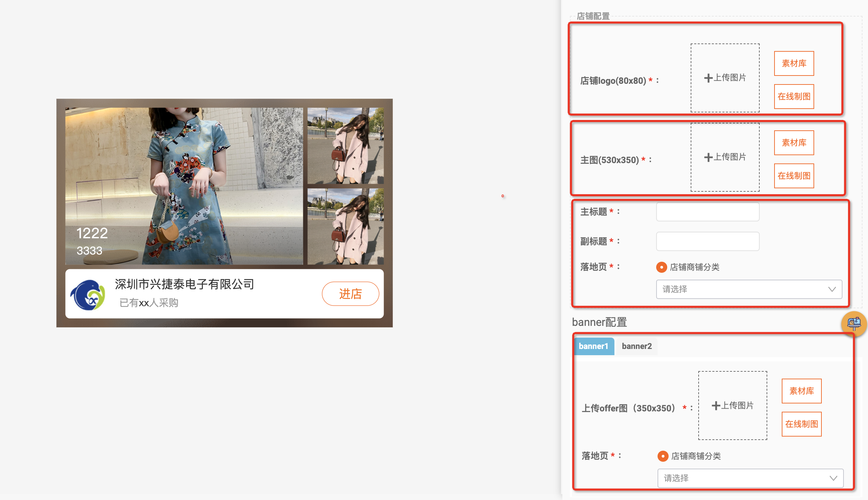Click chevron arrow in store landing page select
This screenshot has width=868, height=500.
[x=832, y=289]
